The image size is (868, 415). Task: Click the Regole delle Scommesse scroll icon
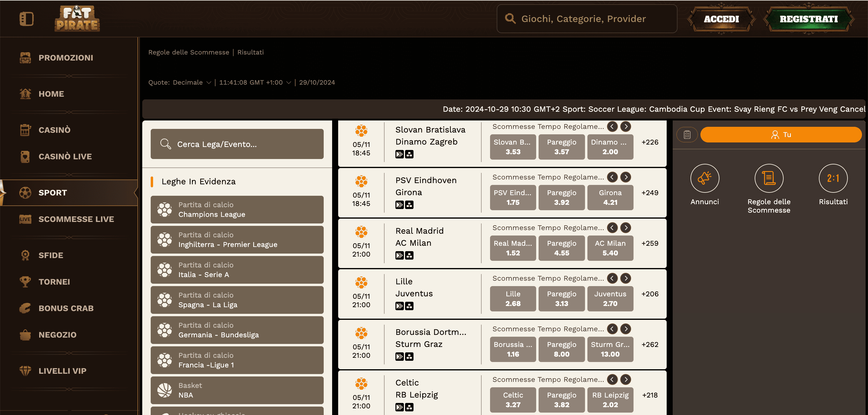click(x=769, y=178)
